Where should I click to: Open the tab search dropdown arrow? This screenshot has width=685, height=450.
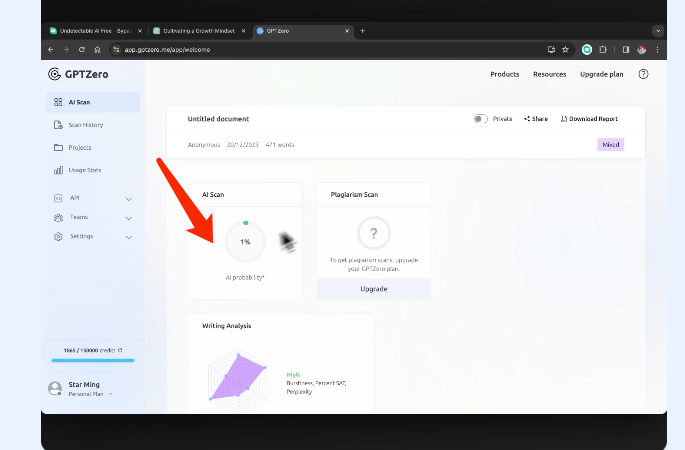658,31
